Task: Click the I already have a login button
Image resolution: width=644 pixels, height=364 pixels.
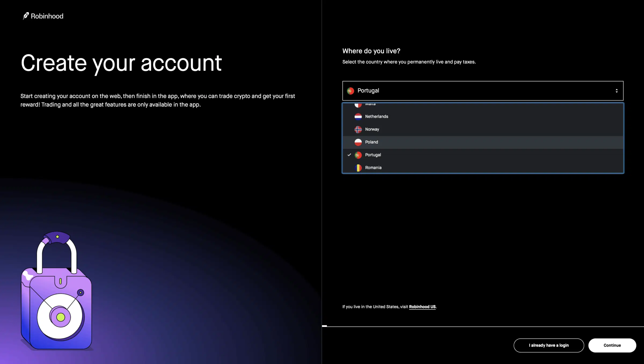Action: click(549, 345)
